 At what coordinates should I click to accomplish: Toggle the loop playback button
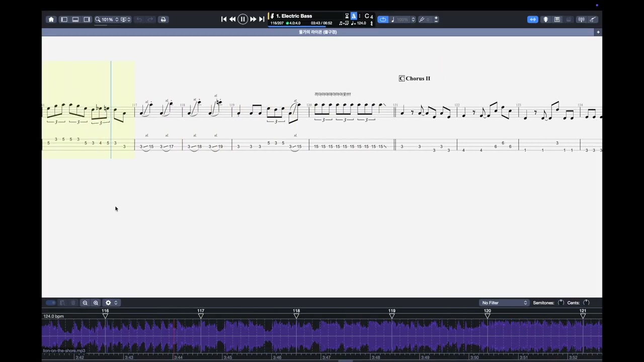tap(383, 20)
